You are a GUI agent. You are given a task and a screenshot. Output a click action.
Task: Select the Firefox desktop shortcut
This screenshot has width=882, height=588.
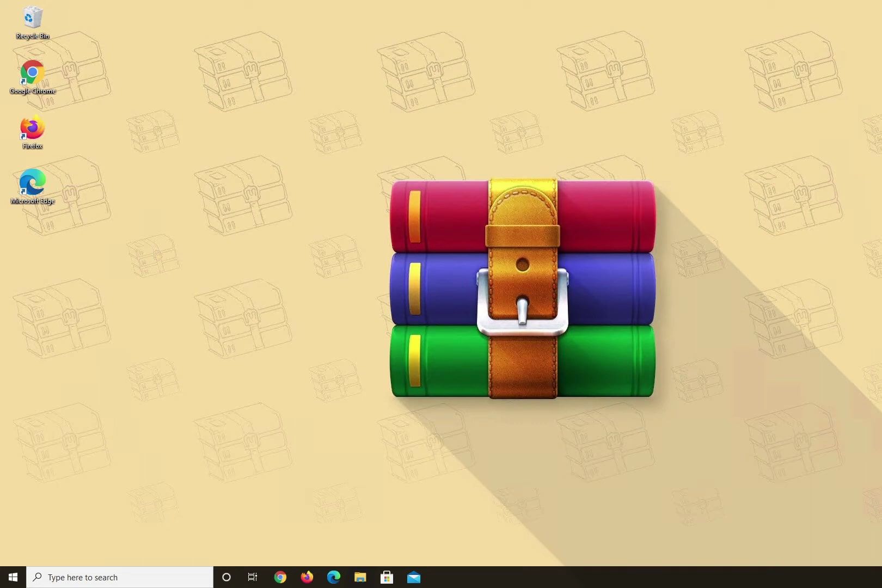(33, 132)
